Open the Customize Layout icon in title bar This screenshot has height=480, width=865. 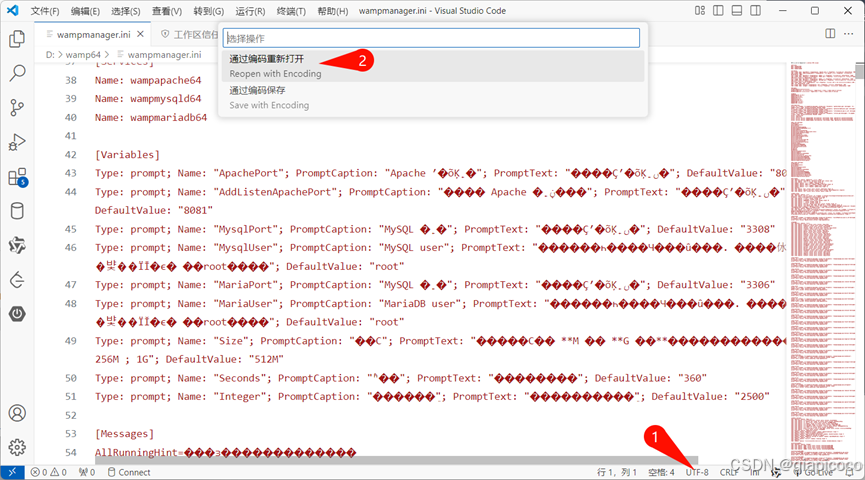[700, 10]
